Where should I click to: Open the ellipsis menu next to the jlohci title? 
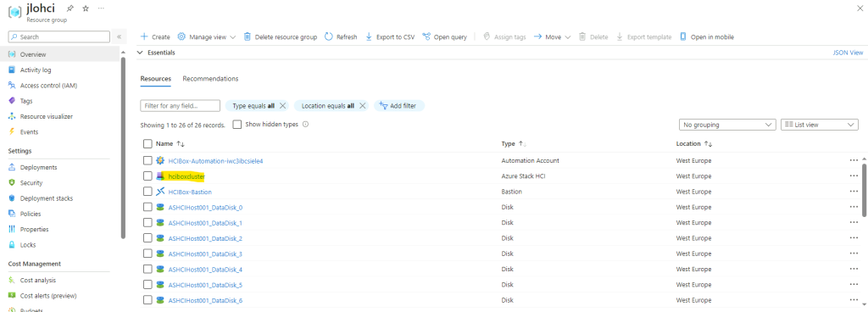(100, 8)
